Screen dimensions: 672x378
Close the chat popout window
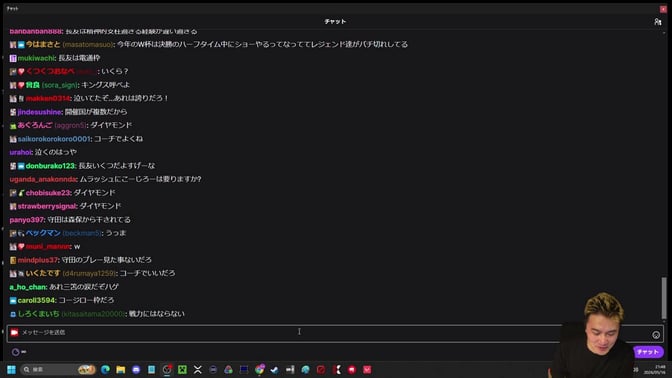pos(663,9)
